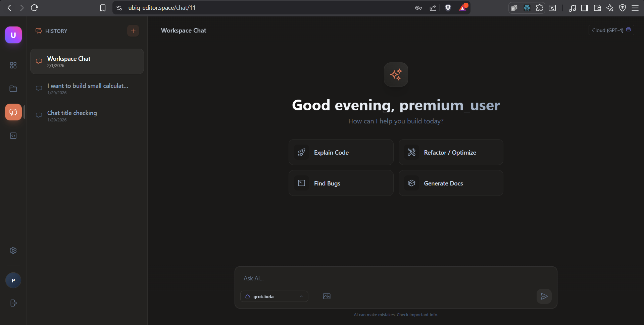Click the sparkle AI icon above greeting
Screen dimensions: 644x325
(x=396, y=74)
